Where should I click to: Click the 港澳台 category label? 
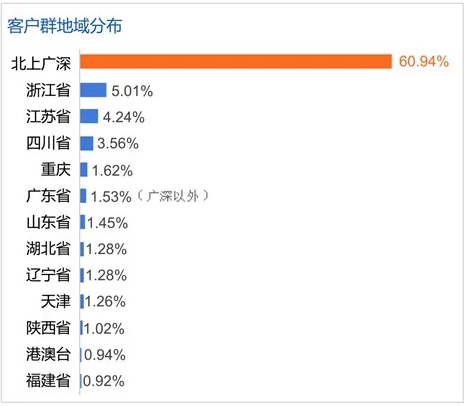tap(48, 354)
